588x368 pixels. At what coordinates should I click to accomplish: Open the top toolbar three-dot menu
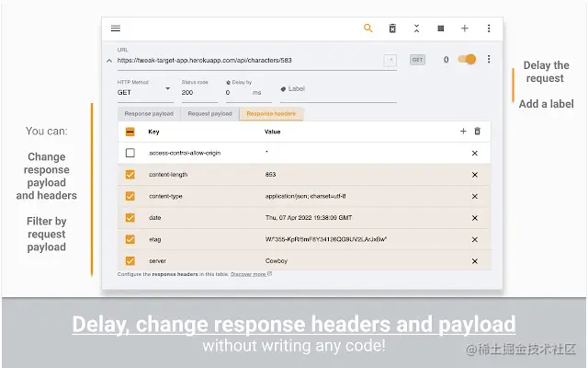(x=489, y=29)
